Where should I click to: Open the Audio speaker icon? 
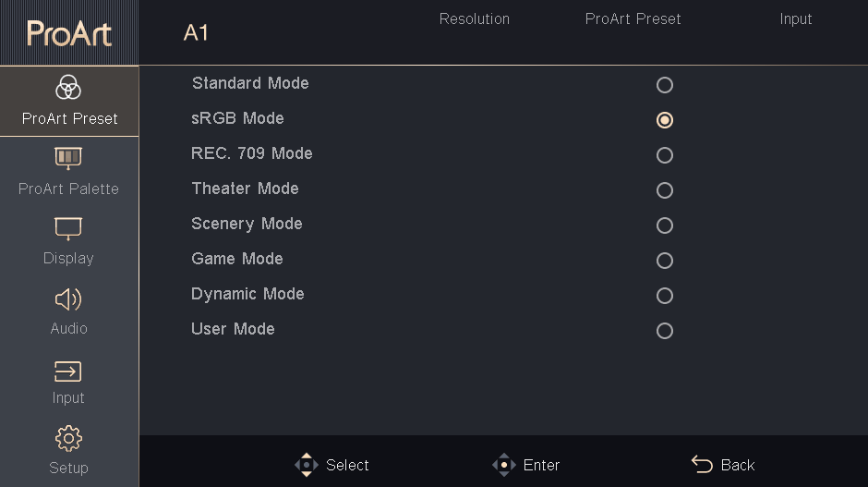coord(69,298)
